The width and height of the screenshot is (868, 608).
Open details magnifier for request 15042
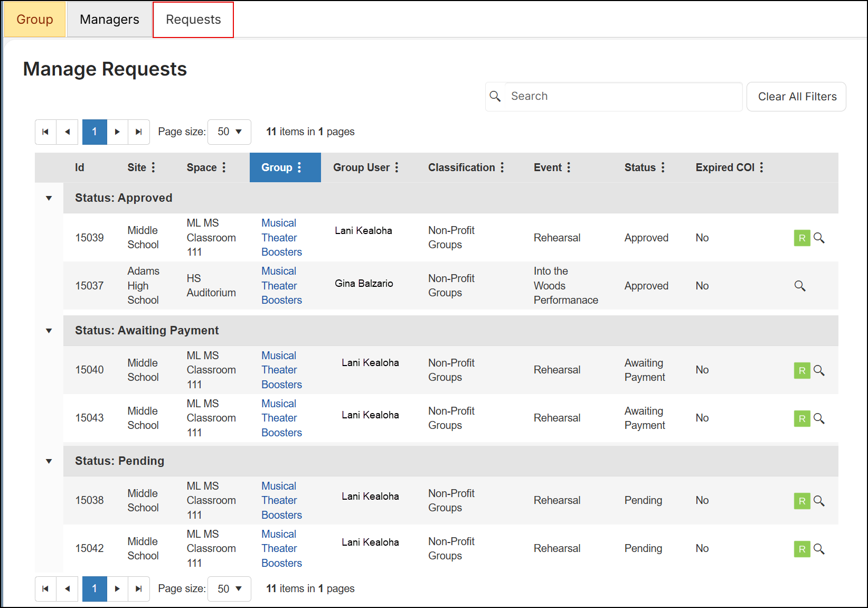tap(819, 549)
